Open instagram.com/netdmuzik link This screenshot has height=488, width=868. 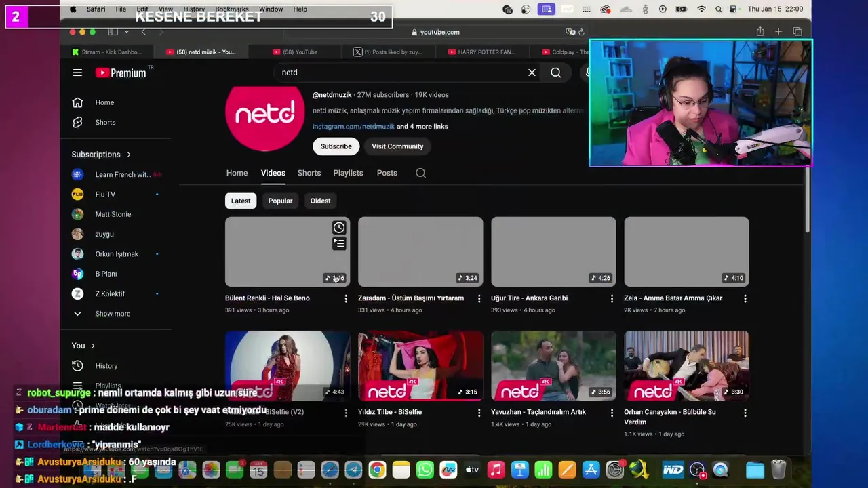353,127
